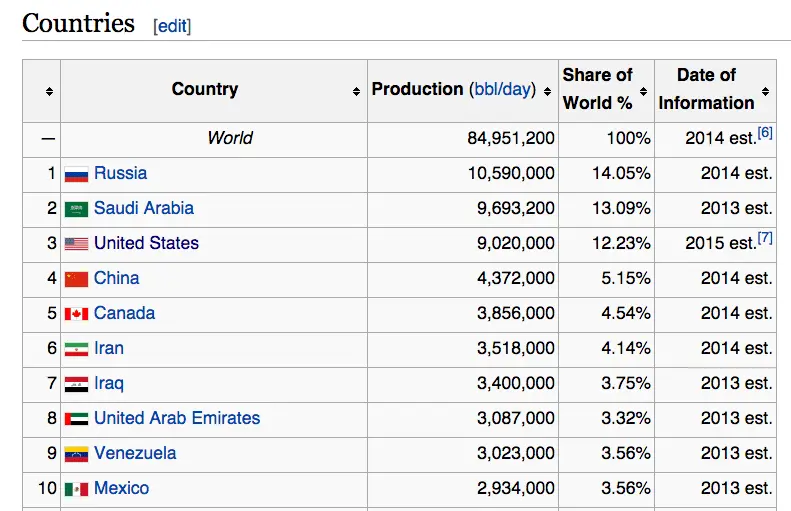Open the Iraq country link

click(109, 383)
